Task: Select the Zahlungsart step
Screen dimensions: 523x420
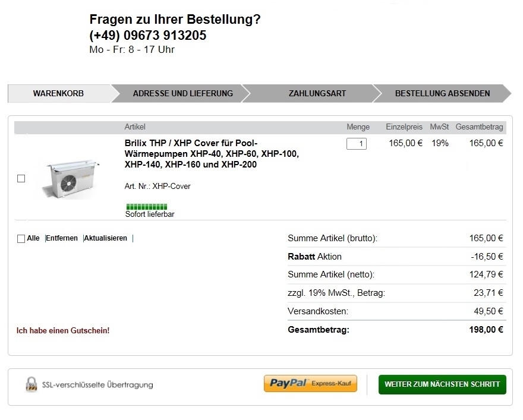Action: click(317, 93)
